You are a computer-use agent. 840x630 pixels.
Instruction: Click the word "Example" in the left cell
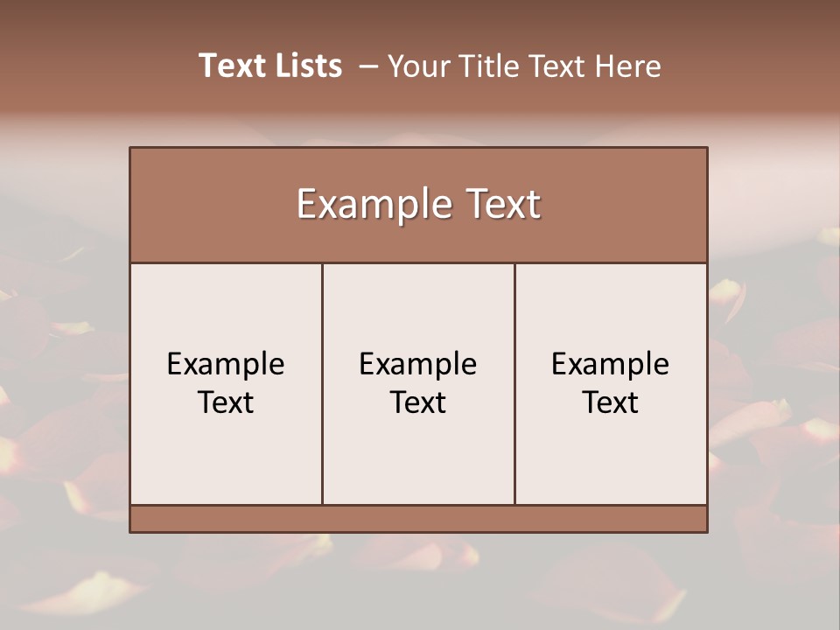[x=226, y=366]
